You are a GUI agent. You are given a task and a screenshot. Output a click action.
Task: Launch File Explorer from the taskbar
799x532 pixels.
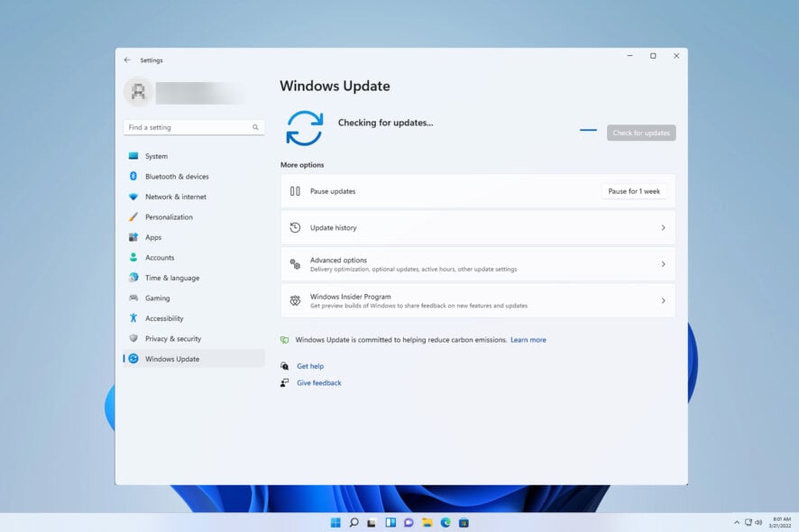[x=427, y=522]
